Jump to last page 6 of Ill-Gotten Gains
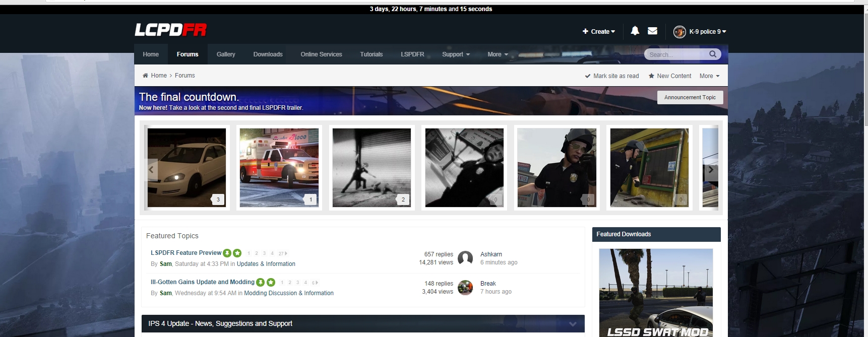868x337 pixels. point(315,283)
